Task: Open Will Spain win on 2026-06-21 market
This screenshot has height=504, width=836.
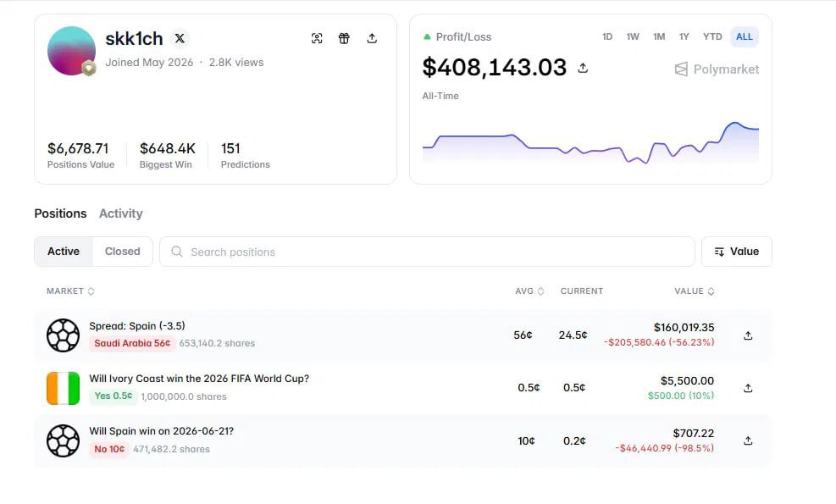Action: (162, 431)
